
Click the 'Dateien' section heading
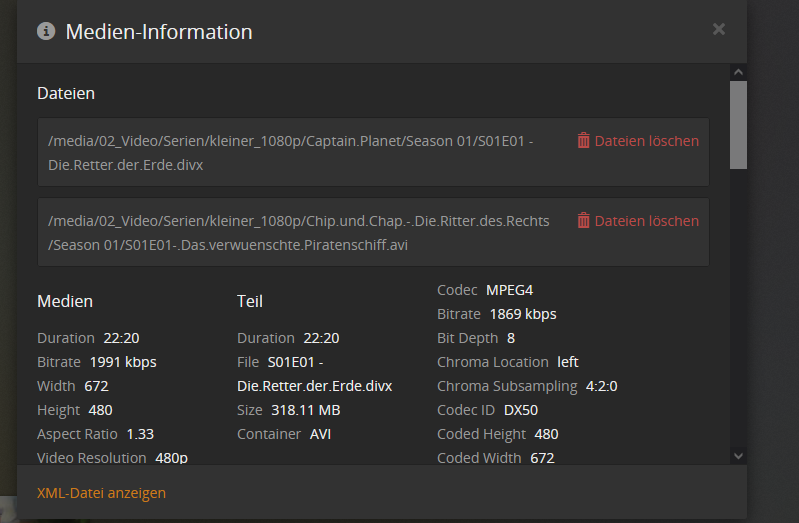coord(66,93)
